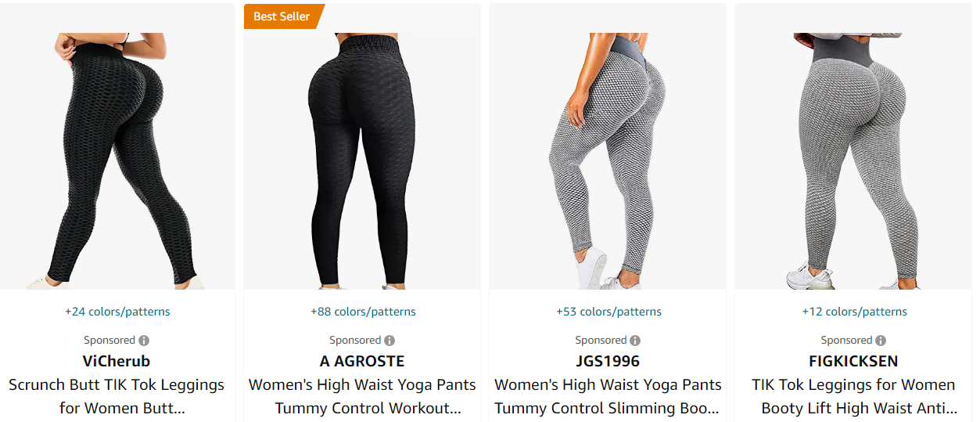The height and width of the screenshot is (422, 980).
Task: Click the info icon beside A AGROSTE's Sponsored label
Action: (x=389, y=341)
